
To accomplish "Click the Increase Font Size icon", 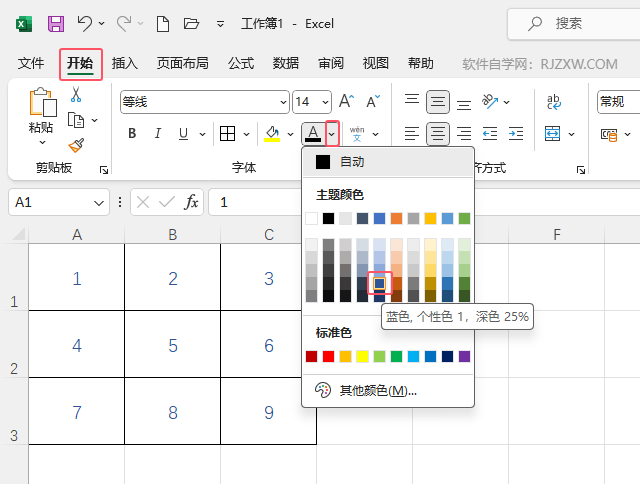I will click(346, 101).
